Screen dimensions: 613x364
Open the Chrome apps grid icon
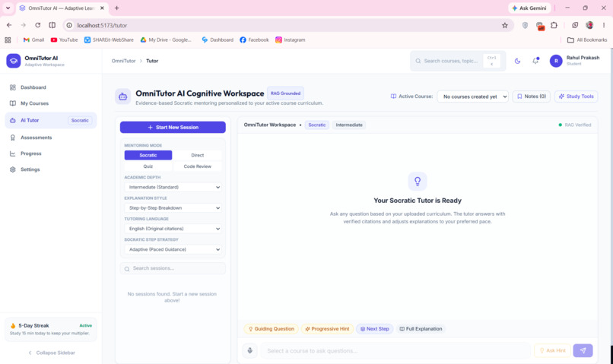click(x=8, y=40)
